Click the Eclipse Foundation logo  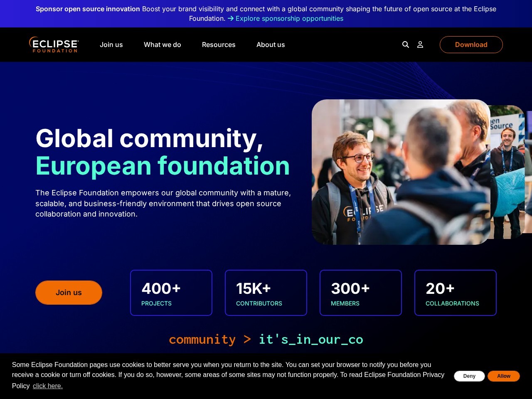pyautogui.click(x=54, y=44)
